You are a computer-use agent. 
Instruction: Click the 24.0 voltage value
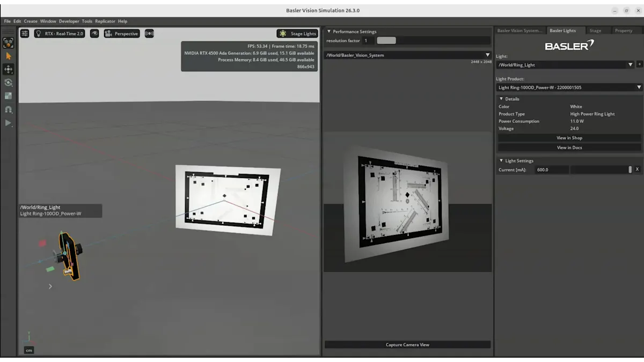(574, 129)
